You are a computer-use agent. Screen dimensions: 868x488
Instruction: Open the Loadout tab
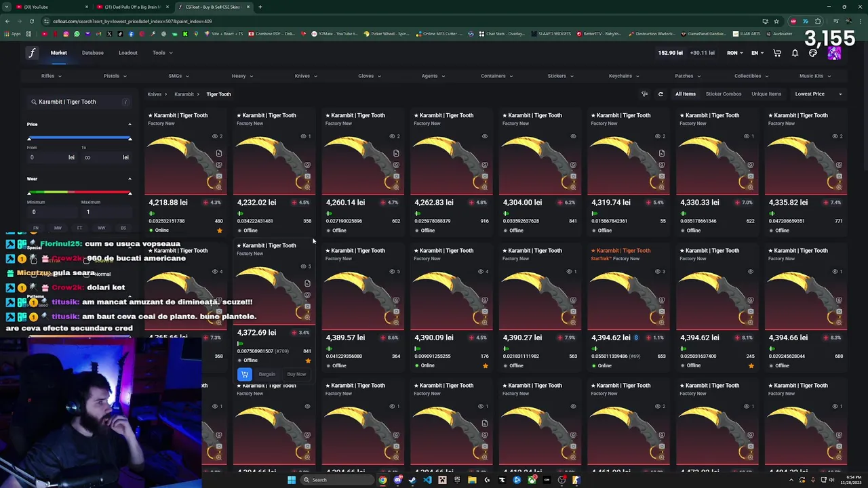point(128,53)
